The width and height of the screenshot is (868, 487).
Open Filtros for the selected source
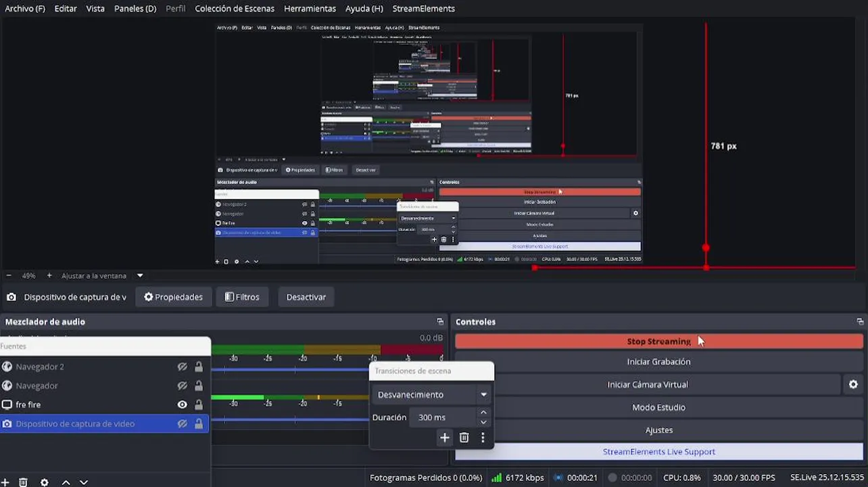(x=242, y=297)
